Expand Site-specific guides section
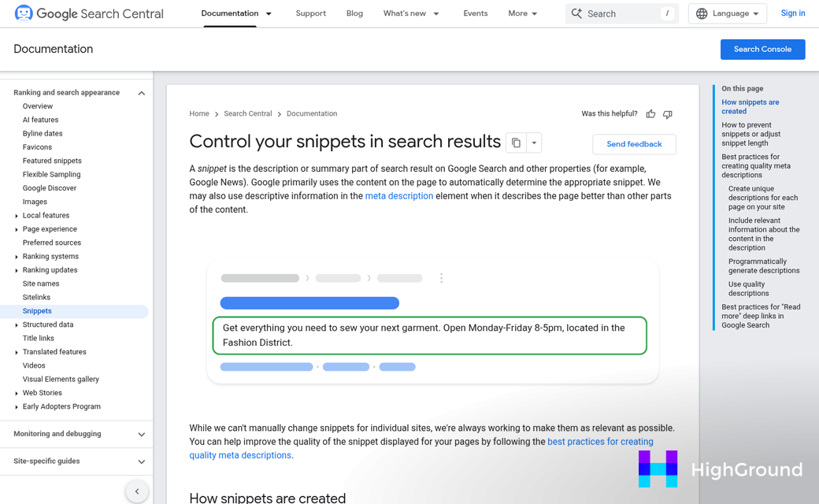 pos(141,461)
